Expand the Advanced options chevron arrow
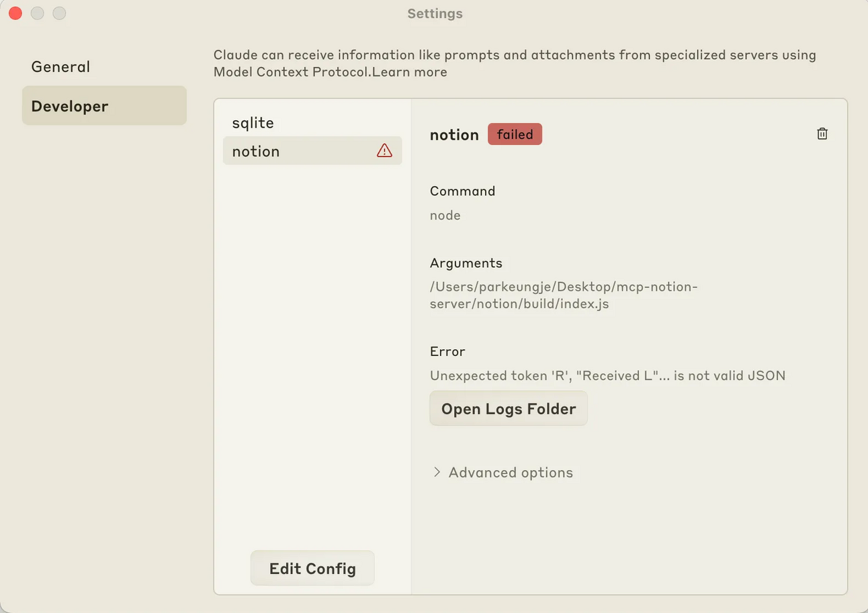Viewport: 868px width, 613px height. [437, 472]
